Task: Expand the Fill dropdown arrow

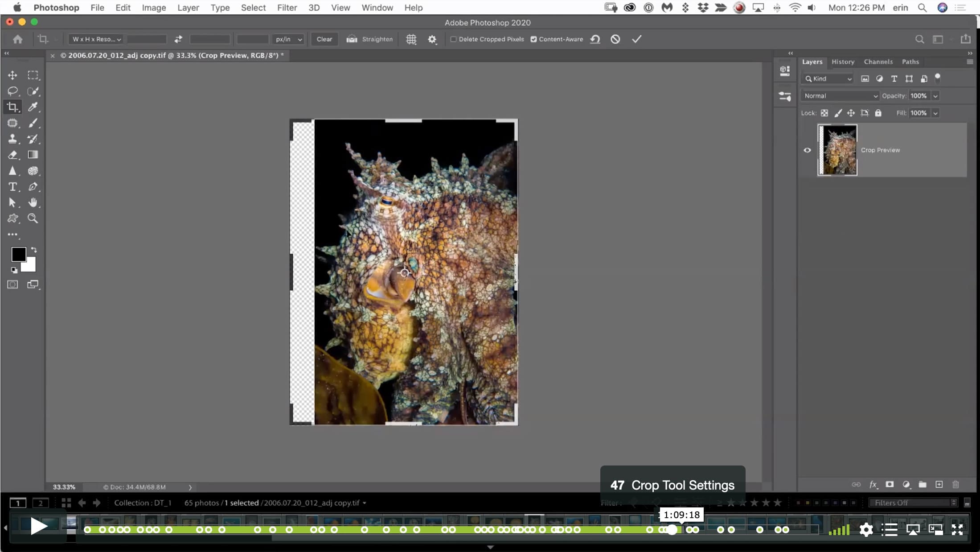Action: click(935, 113)
